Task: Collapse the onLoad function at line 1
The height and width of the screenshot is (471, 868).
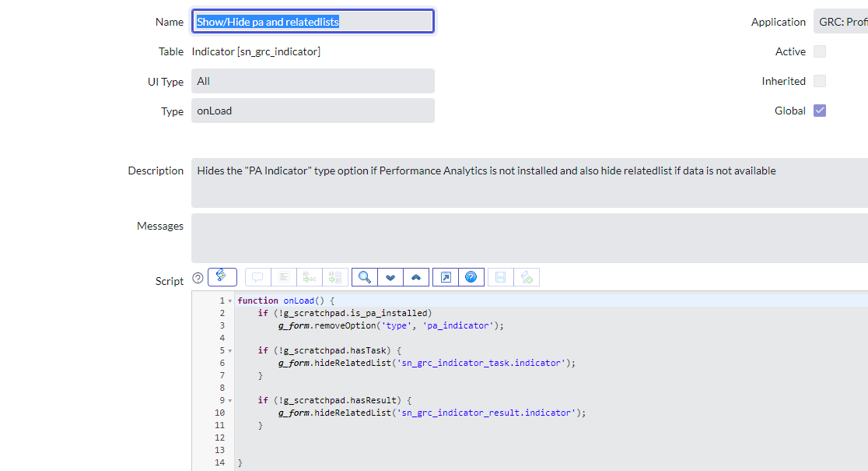Action: (x=230, y=300)
